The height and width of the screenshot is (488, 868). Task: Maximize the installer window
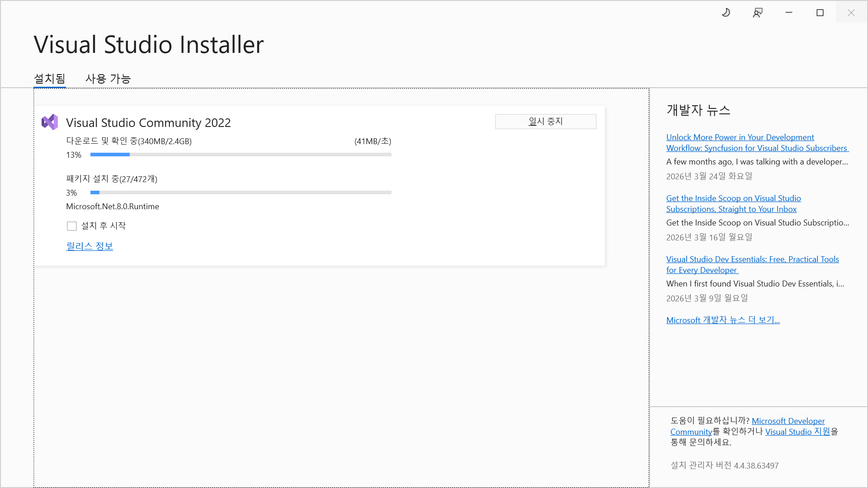820,13
